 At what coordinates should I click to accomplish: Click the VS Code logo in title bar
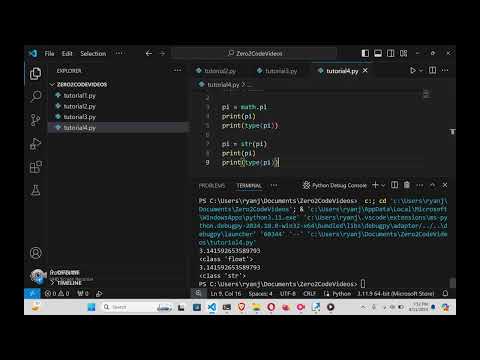click(x=33, y=53)
